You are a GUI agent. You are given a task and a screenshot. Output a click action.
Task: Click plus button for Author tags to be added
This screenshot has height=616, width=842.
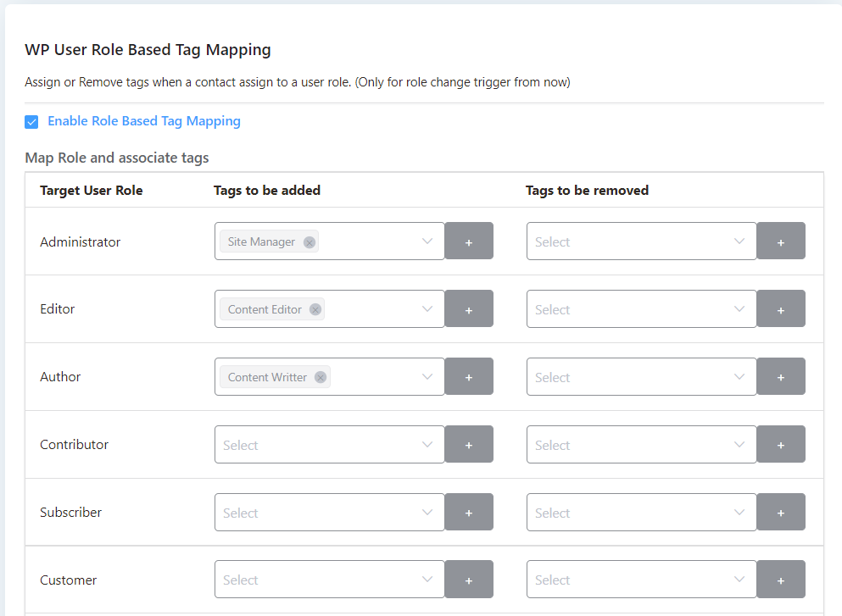pos(469,377)
